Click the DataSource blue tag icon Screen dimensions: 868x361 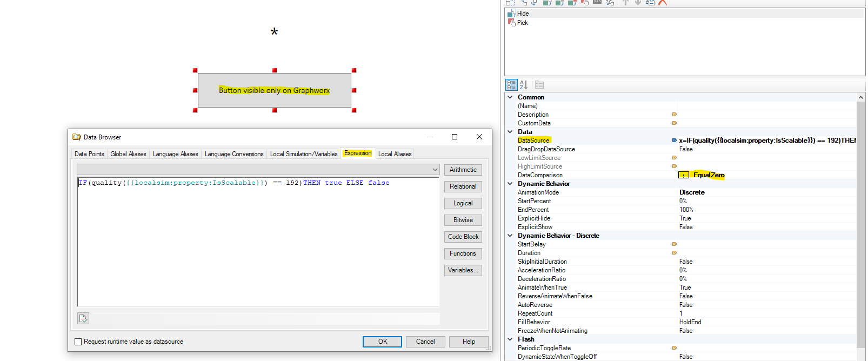pyautogui.click(x=674, y=141)
